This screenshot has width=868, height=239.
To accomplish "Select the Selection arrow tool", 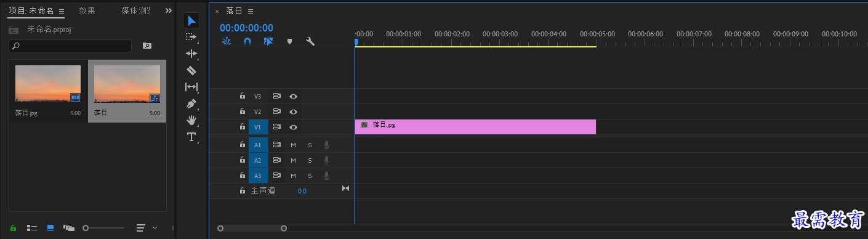I will 191,20.
